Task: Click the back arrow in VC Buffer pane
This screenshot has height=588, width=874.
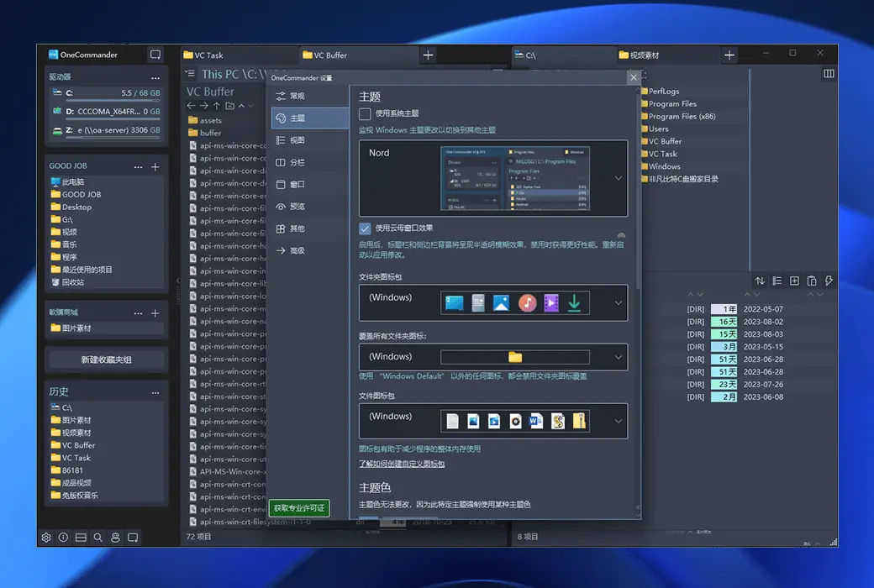Action: point(192,106)
